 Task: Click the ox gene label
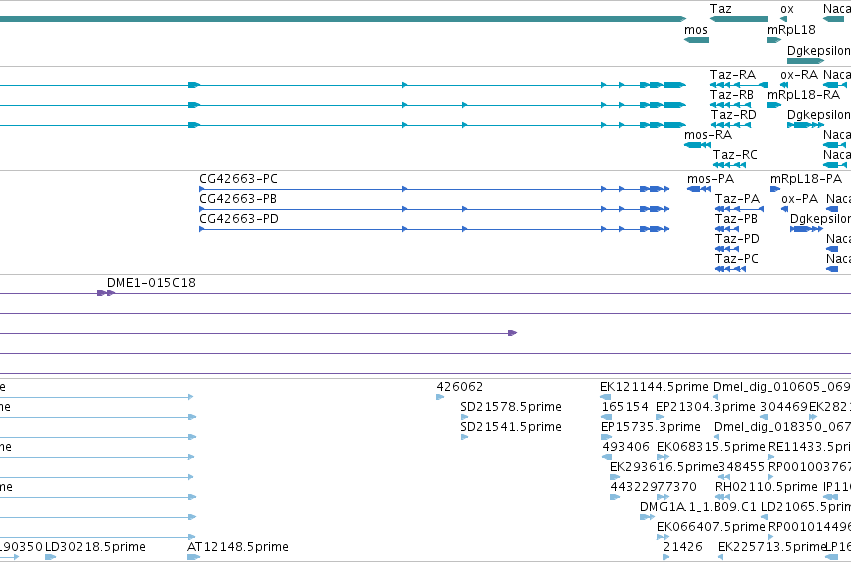pos(786,9)
